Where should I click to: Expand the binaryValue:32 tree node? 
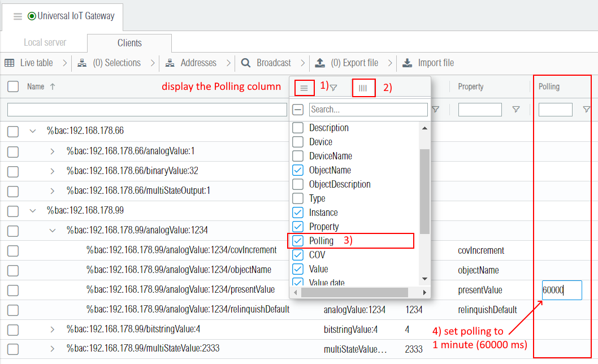click(52, 171)
